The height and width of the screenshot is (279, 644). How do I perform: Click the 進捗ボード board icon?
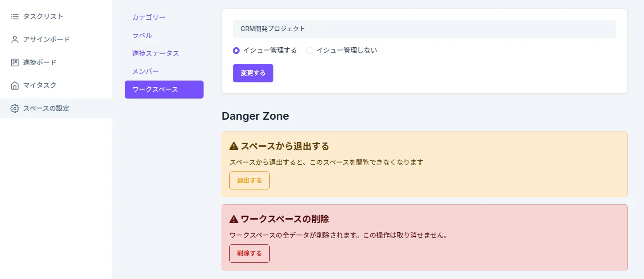[x=15, y=63]
